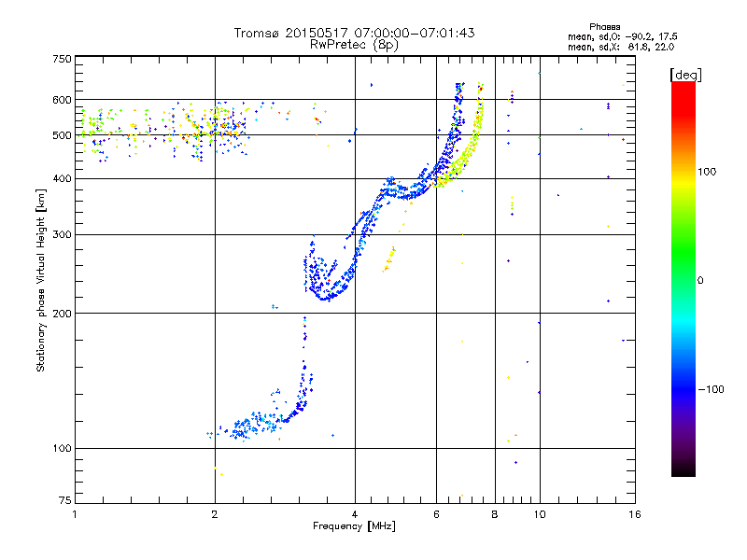Click the y-axis tick label '300'
The width and height of the screenshot is (747, 560).
click(62, 234)
